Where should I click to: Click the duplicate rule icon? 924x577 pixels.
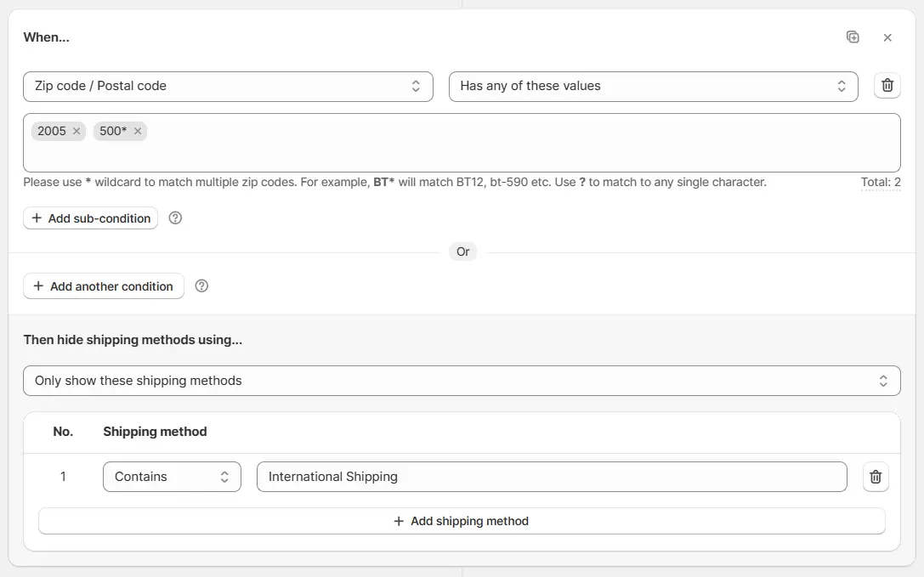(853, 37)
